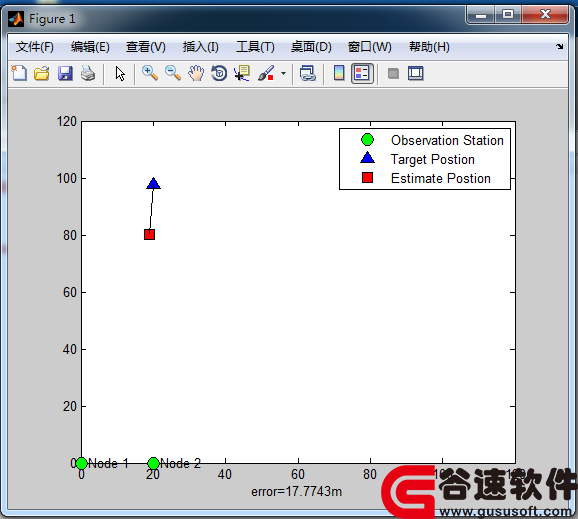
Task: Click the line connecting target and estimate
Action: click(152, 209)
